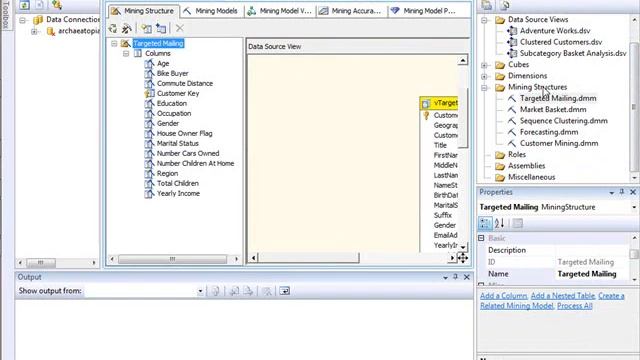Screen dimensions: 640x360
Task: Click the add mining structure column icon
Action: coord(146,28)
